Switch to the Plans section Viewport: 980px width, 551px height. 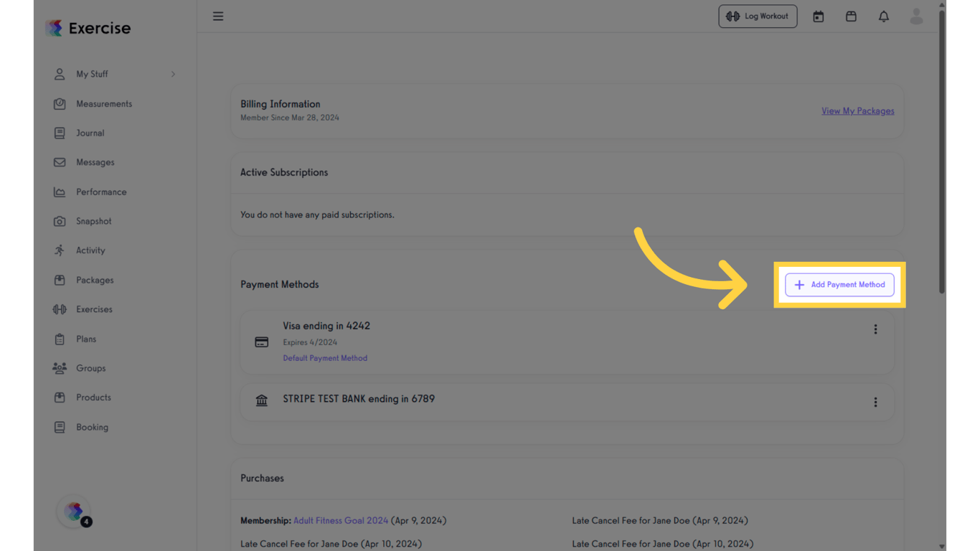[x=85, y=339]
